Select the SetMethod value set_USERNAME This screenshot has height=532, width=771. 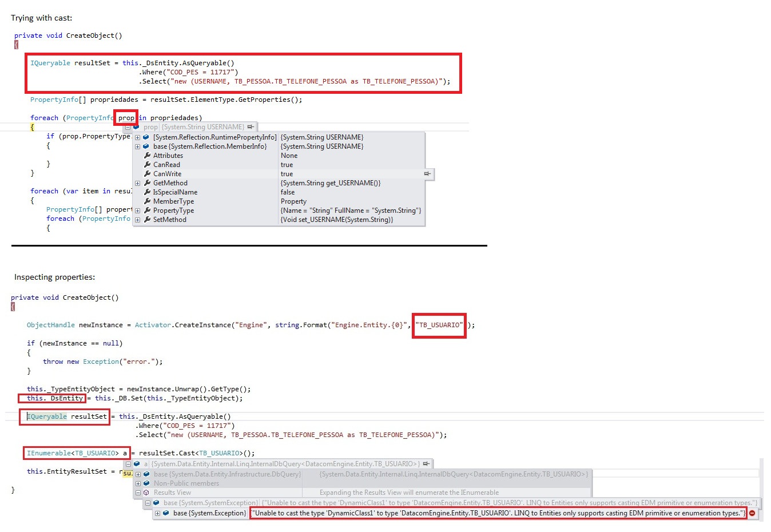click(x=337, y=220)
